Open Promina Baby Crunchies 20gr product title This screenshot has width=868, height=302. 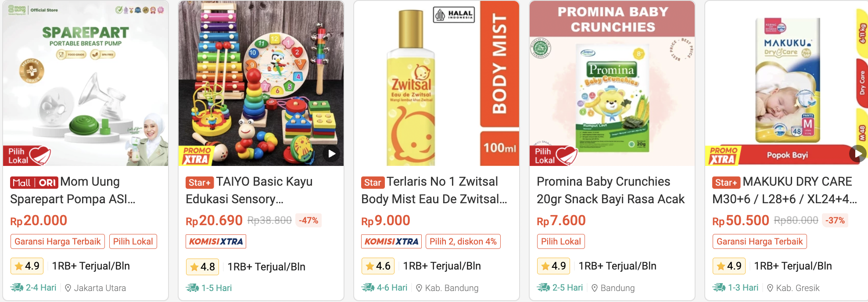click(x=610, y=191)
